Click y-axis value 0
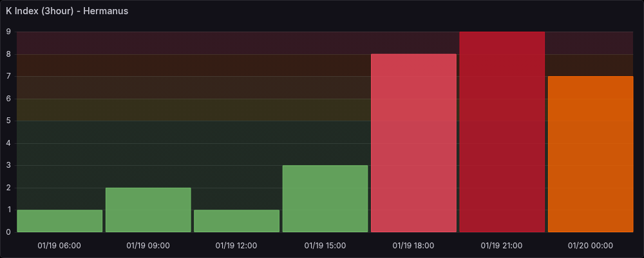The height and width of the screenshot is (258, 644). [8, 232]
